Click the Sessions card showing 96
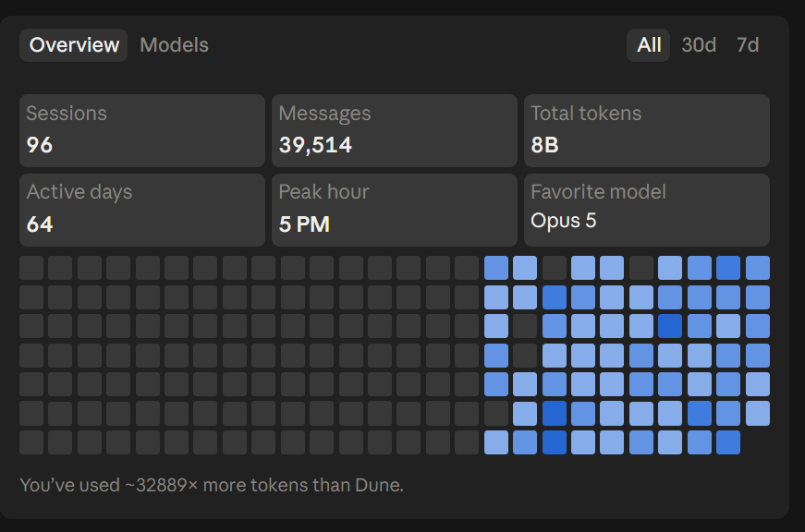 [x=142, y=130]
